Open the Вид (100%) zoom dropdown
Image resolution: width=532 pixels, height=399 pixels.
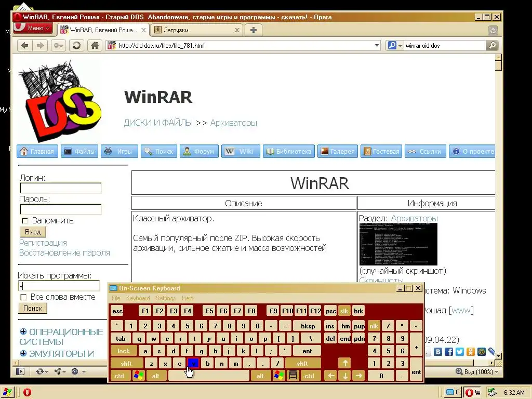(477, 372)
